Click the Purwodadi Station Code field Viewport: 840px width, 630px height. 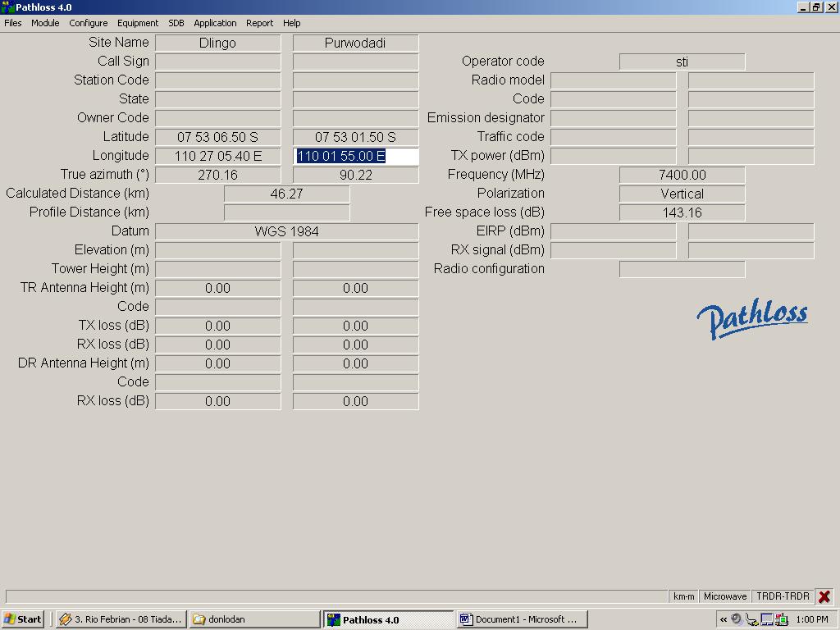(355, 80)
